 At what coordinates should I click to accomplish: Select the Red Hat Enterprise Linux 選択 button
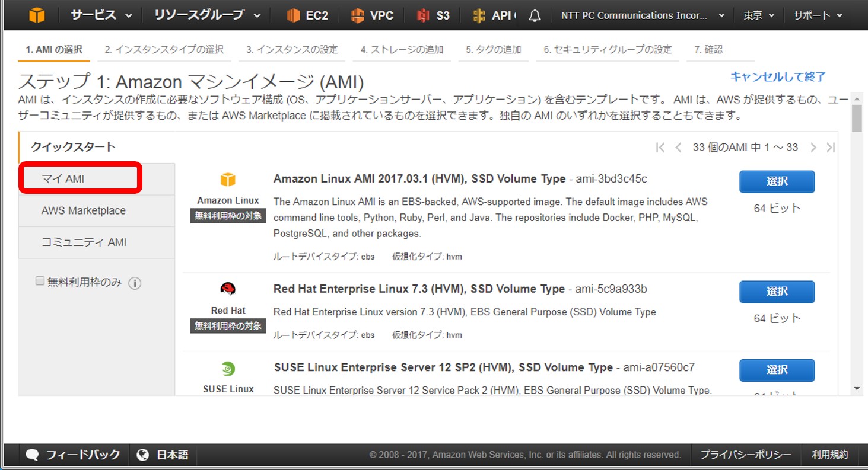777,292
